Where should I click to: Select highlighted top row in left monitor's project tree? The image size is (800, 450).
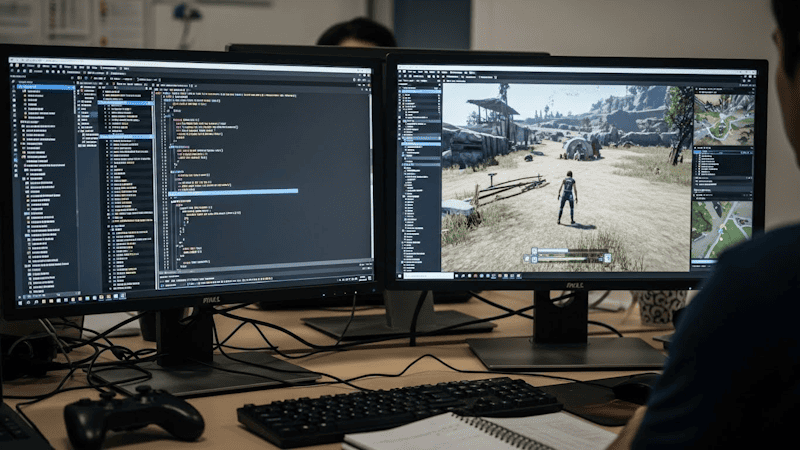click(45, 87)
